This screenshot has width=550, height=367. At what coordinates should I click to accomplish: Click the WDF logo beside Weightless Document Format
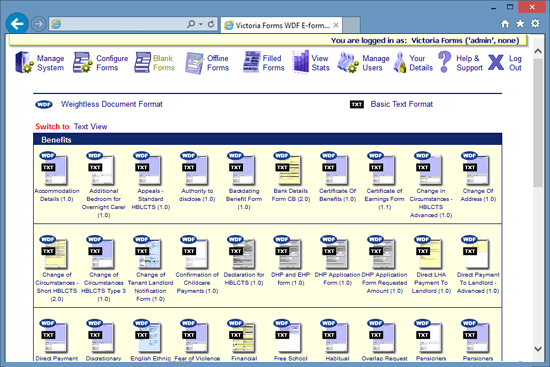tap(44, 105)
